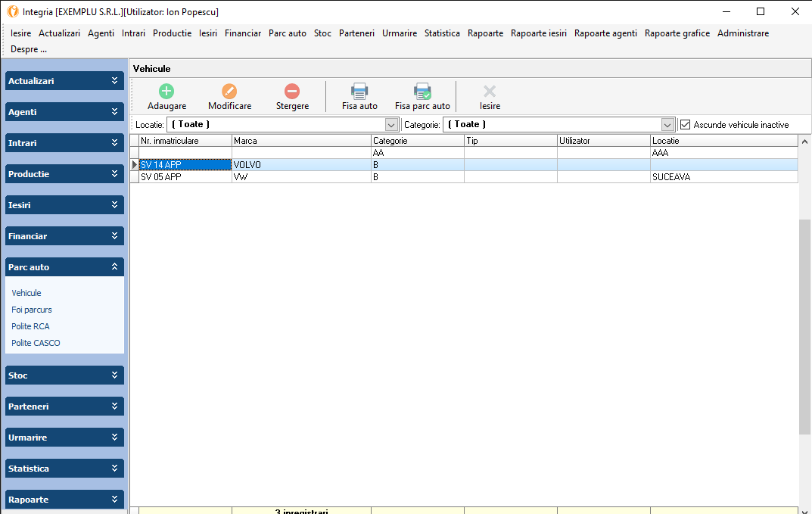The height and width of the screenshot is (514, 812).
Task: Open the Parc auto menu
Action: tap(288, 33)
